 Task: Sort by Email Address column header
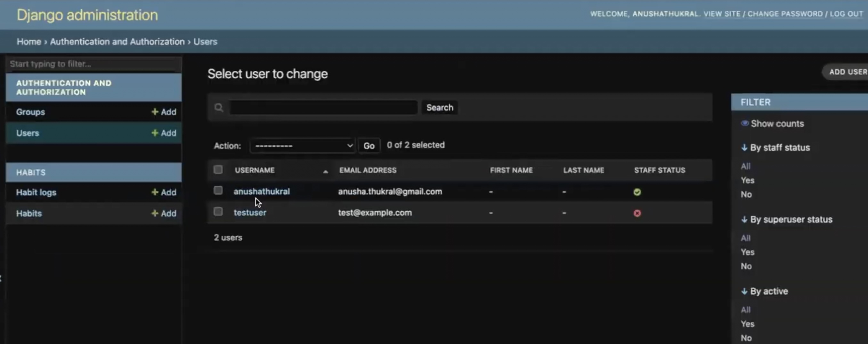click(x=368, y=170)
